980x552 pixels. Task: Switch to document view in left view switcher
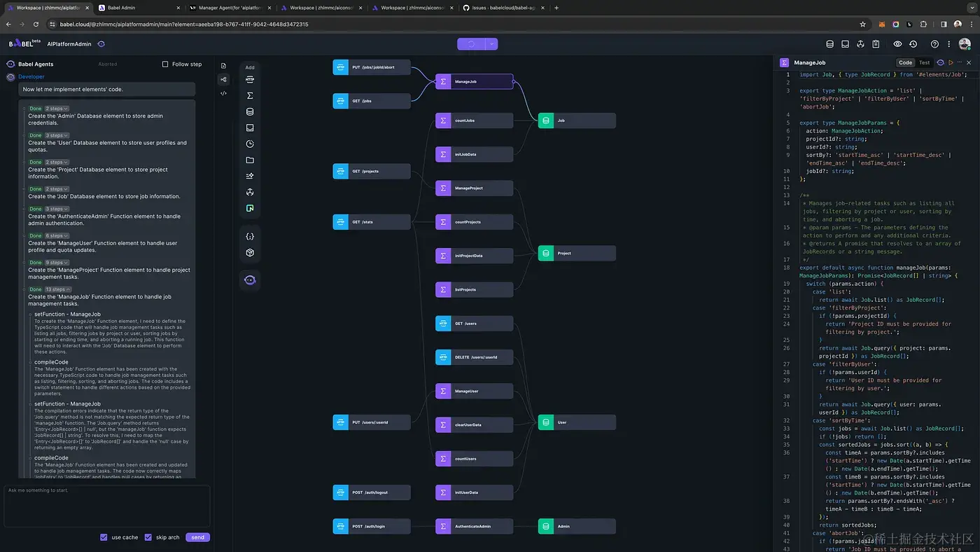tap(223, 66)
